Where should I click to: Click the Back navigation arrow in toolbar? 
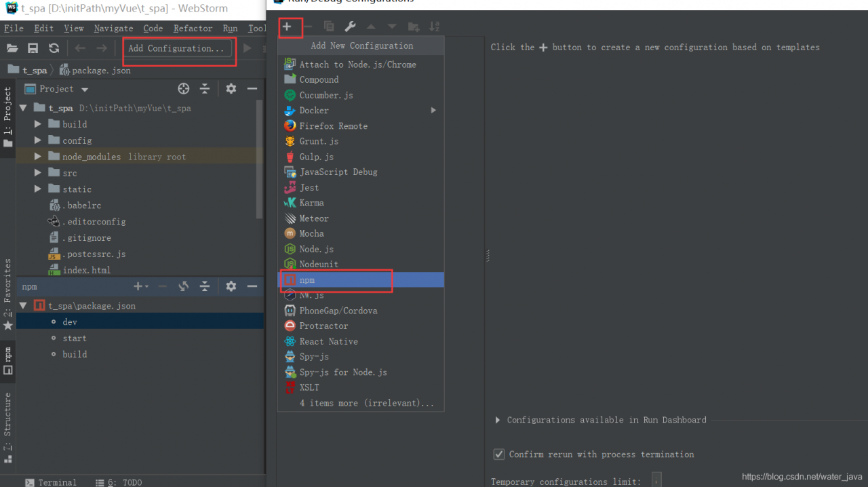click(80, 48)
